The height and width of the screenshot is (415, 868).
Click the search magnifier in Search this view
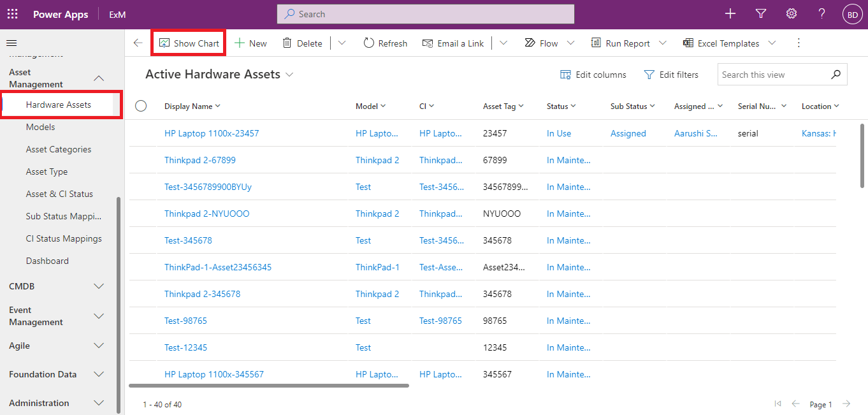pos(836,75)
